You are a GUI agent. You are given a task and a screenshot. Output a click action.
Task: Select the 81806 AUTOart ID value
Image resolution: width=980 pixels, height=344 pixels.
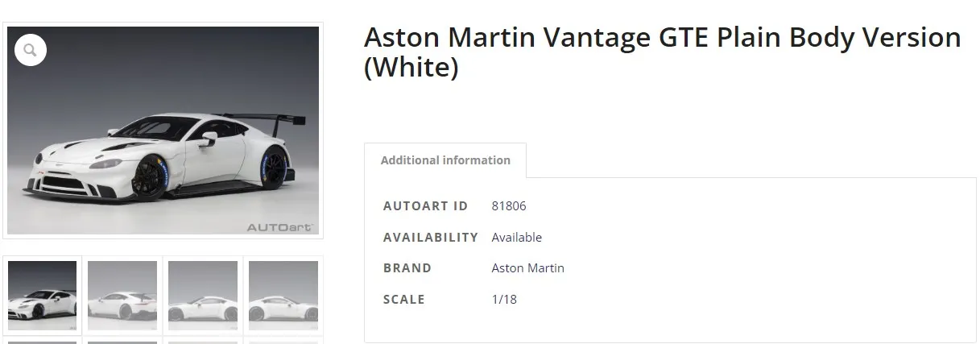(509, 206)
